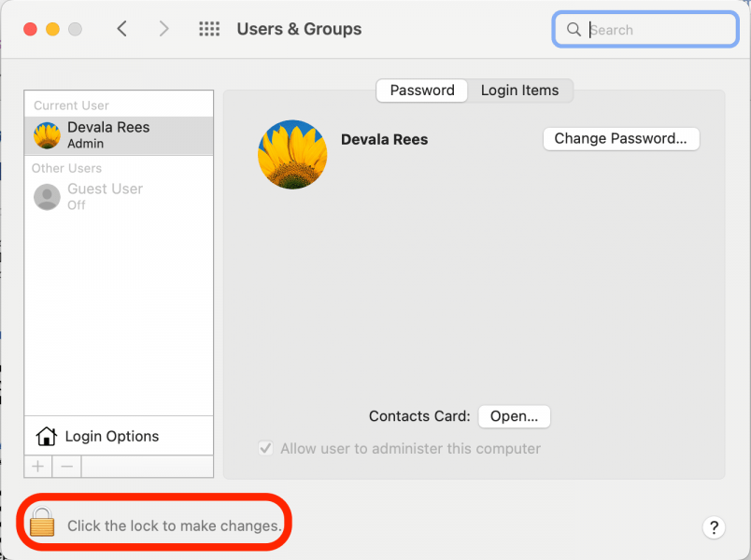Screen dimensions: 751x560
Task: Click the Change Password button
Action: (621, 139)
